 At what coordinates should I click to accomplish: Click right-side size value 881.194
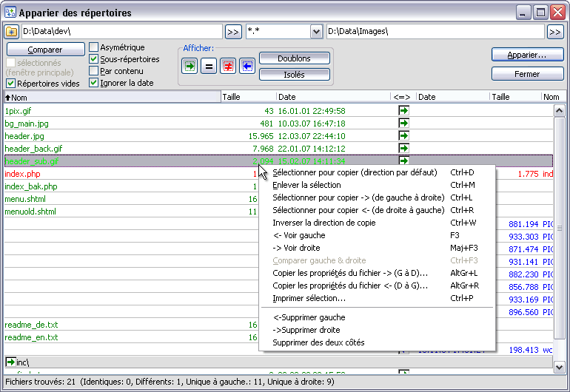pyautogui.click(x=523, y=224)
